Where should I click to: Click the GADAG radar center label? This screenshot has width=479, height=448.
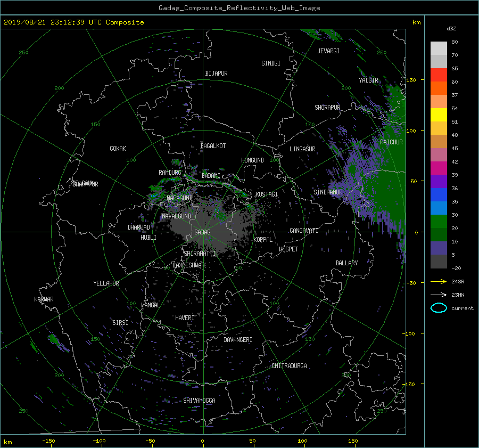click(203, 232)
